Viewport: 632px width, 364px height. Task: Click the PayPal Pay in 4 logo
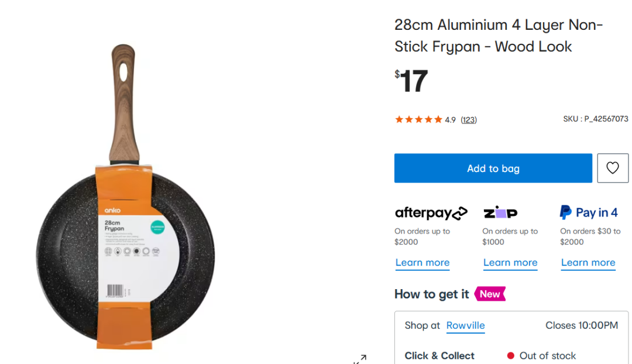point(588,212)
